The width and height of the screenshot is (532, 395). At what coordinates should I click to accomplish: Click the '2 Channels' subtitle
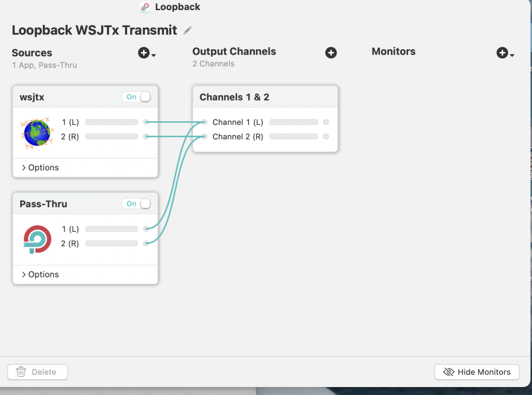tap(213, 64)
